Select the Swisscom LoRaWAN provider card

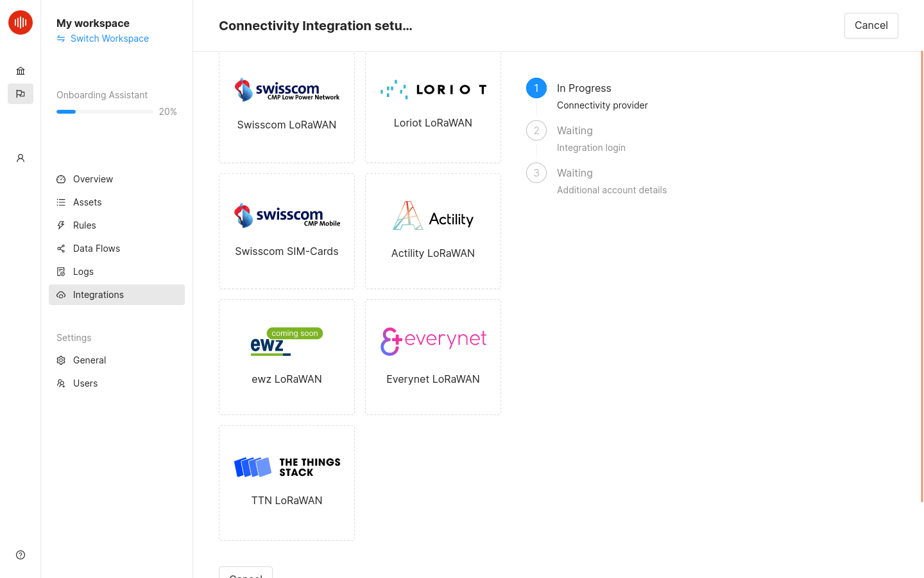286,107
